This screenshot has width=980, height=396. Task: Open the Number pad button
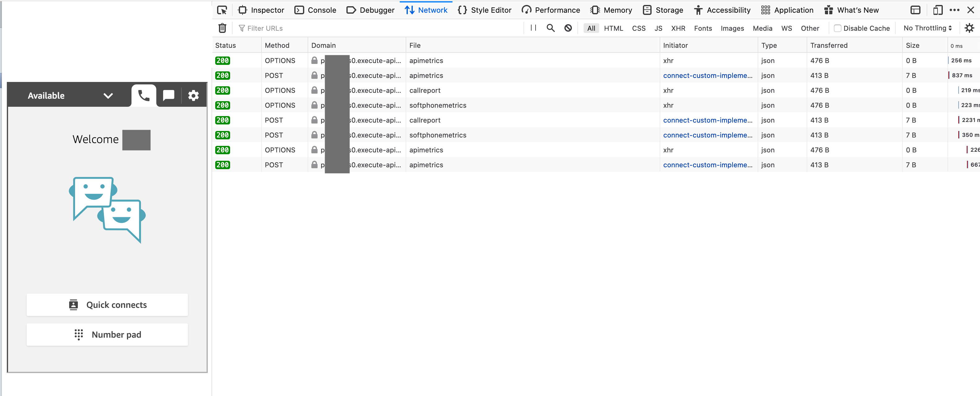(107, 335)
